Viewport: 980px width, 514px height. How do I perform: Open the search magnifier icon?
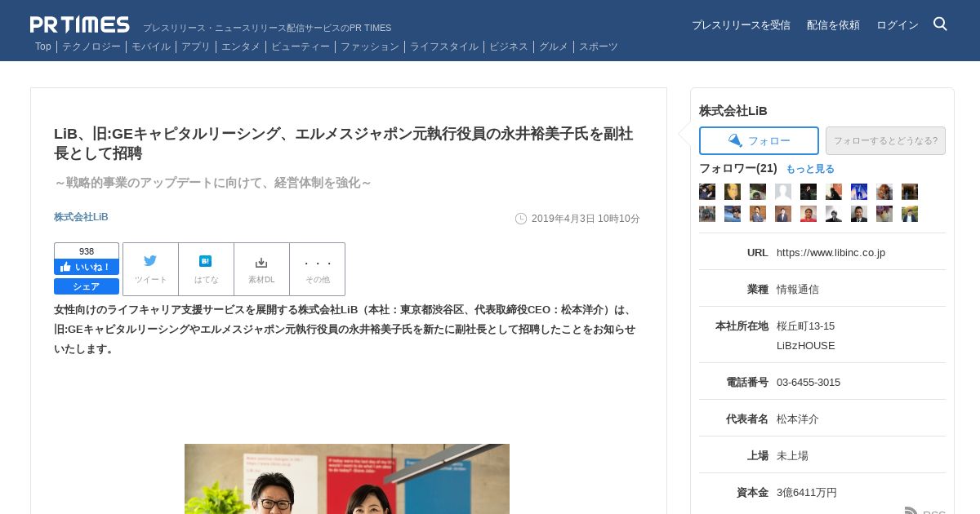[940, 24]
